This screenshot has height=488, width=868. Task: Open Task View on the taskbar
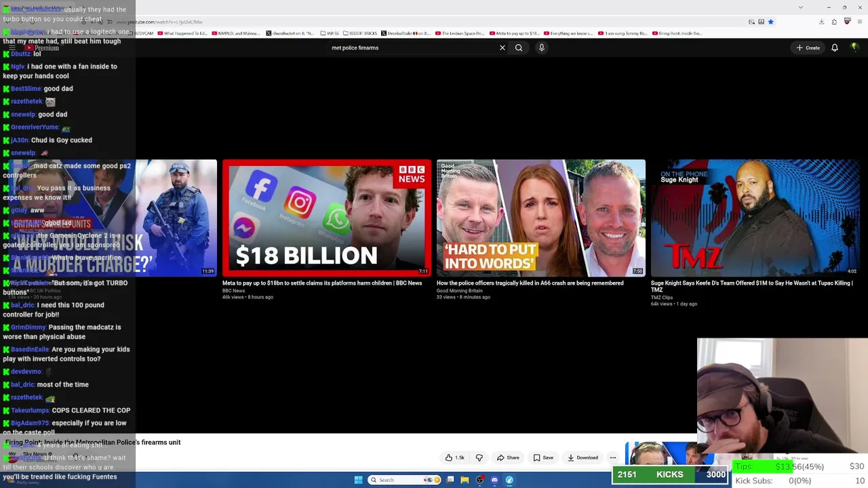(x=450, y=480)
